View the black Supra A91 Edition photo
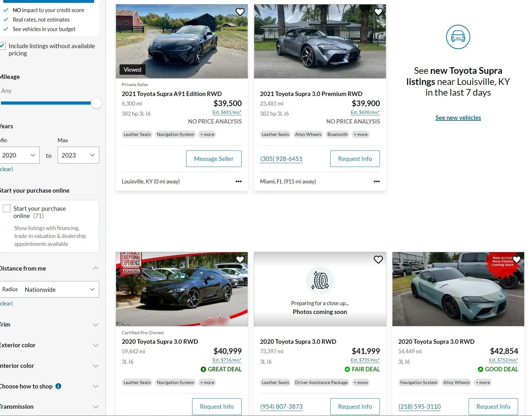This screenshot has height=416, width=532. [x=182, y=41]
